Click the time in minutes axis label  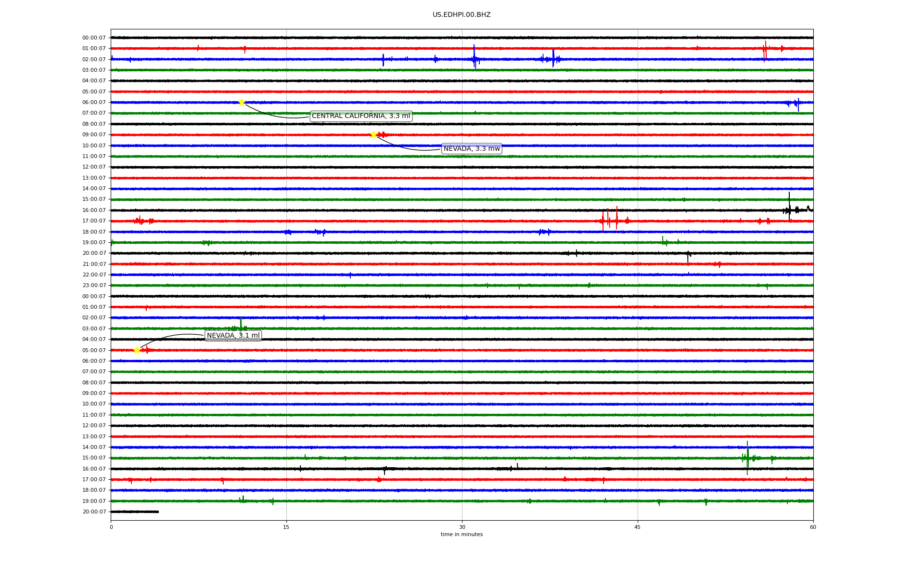tap(462, 535)
